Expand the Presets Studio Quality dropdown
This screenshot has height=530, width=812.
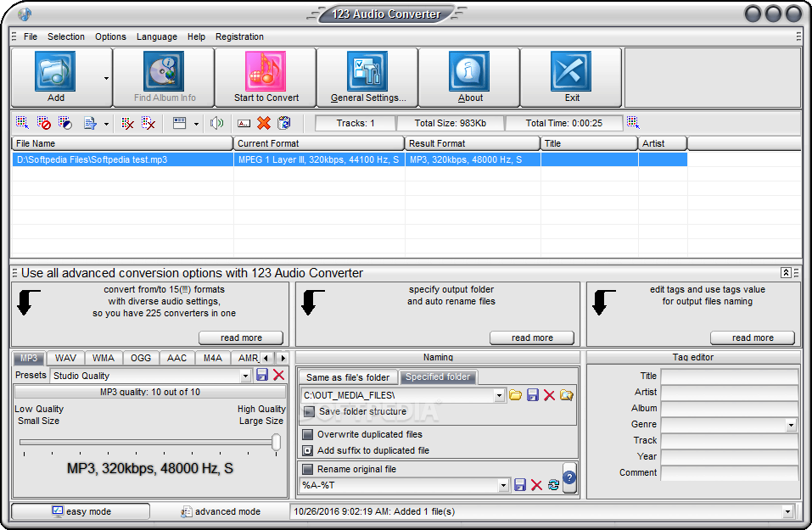[x=245, y=377]
